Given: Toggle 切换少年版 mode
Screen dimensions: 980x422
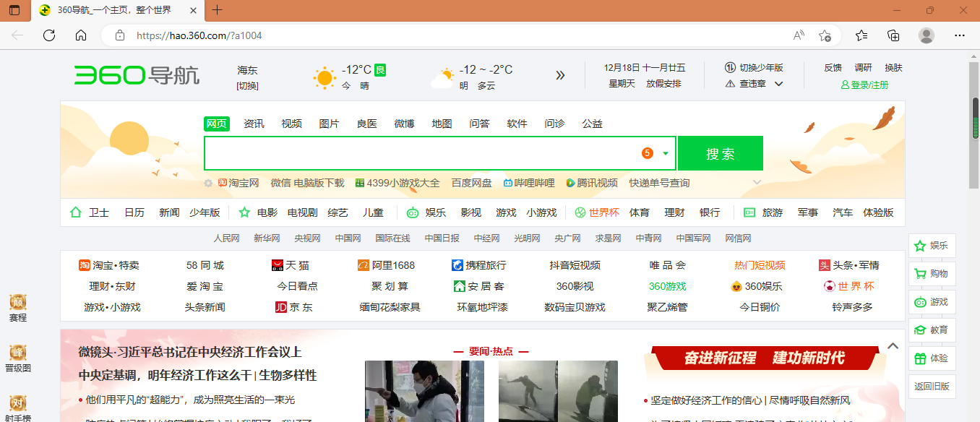Looking at the screenshot, I should [x=754, y=68].
